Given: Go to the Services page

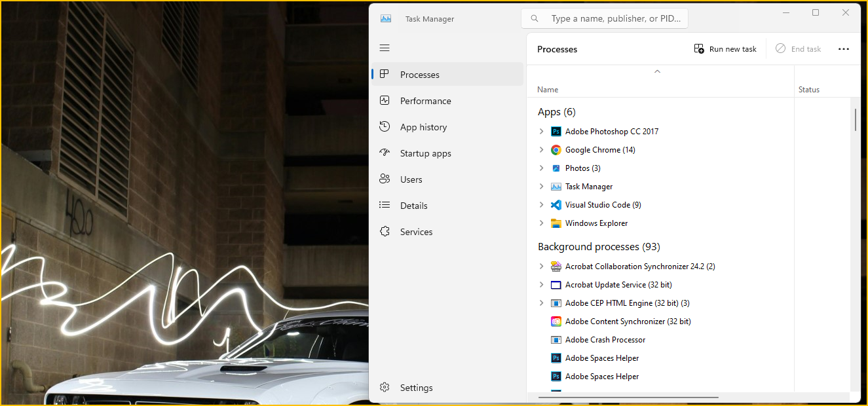Looking at the screenshot, I should [416, 232].
